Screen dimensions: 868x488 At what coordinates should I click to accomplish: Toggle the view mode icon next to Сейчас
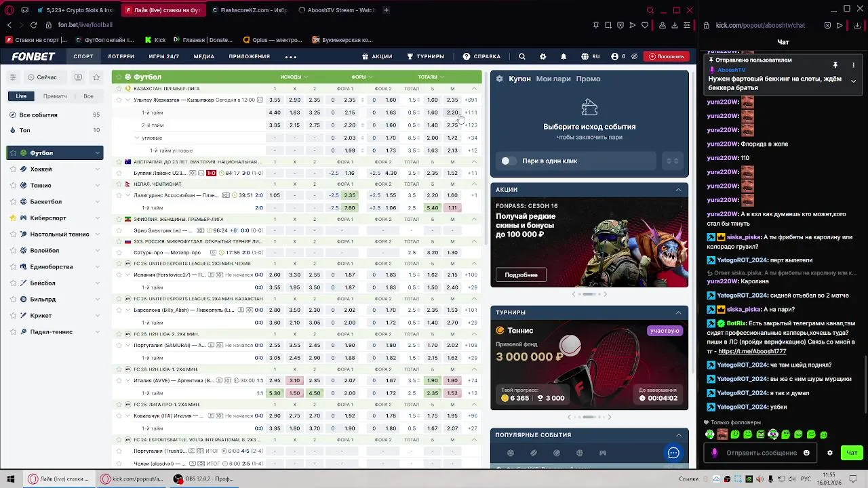[79, 77]
